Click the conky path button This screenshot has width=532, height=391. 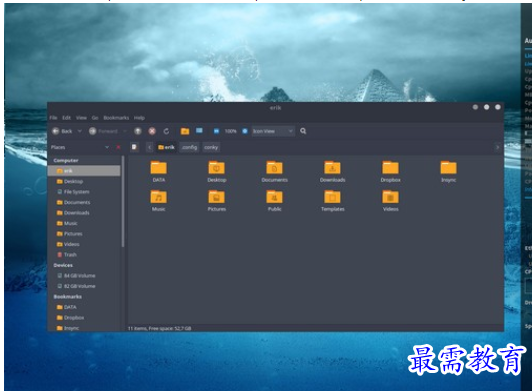click(x=211, y=147)
